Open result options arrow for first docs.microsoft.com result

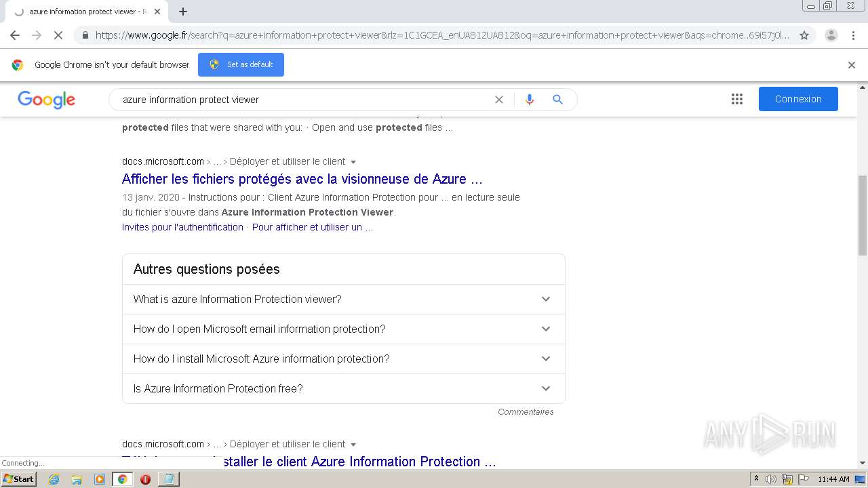coord(353,162)
